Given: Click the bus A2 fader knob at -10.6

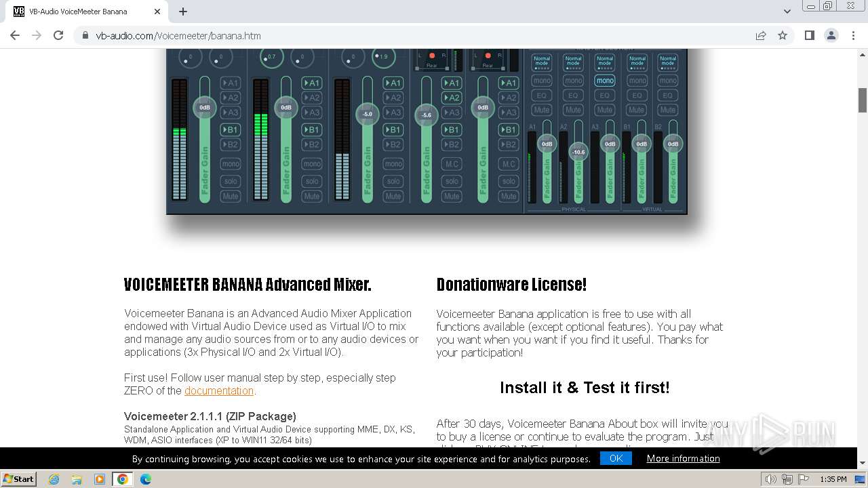Looking at the screenshot, I should click(x=578, y=152).
